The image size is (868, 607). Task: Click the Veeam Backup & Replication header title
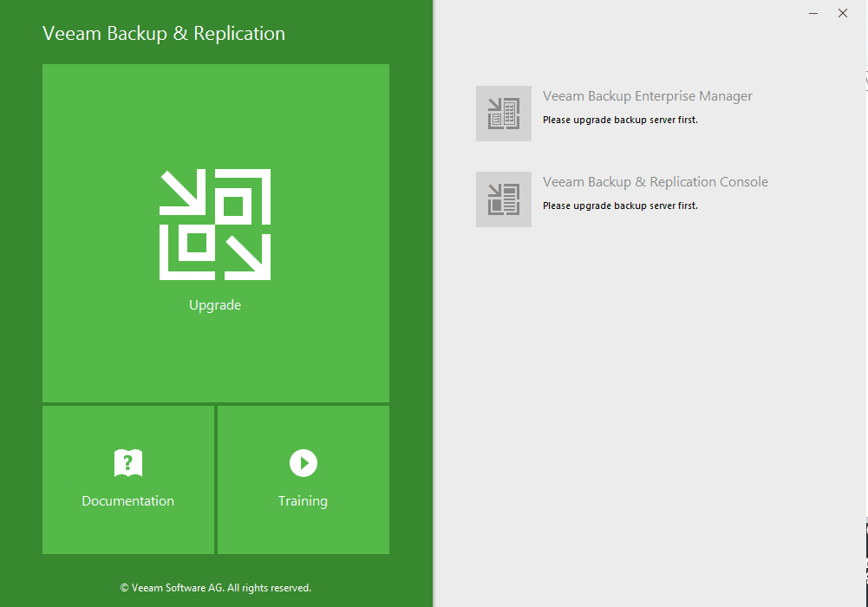click(164, 34)
